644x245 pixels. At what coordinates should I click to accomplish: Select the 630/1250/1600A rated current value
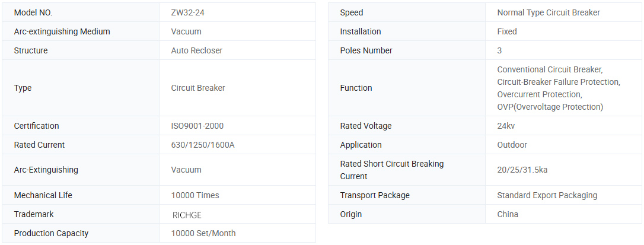pyautogui.click(x=203, y=145)
